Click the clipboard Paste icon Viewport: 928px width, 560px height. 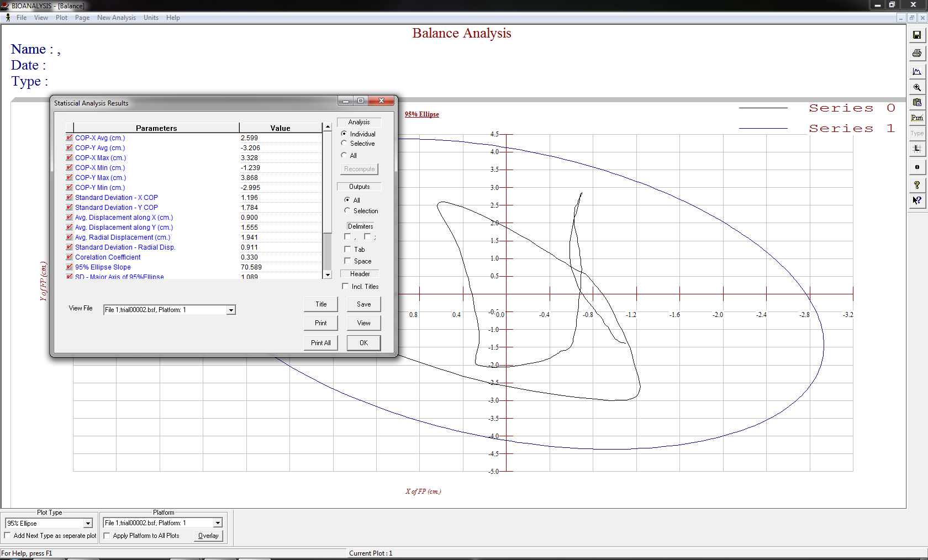pyautogui.click(x=917, y=102)
